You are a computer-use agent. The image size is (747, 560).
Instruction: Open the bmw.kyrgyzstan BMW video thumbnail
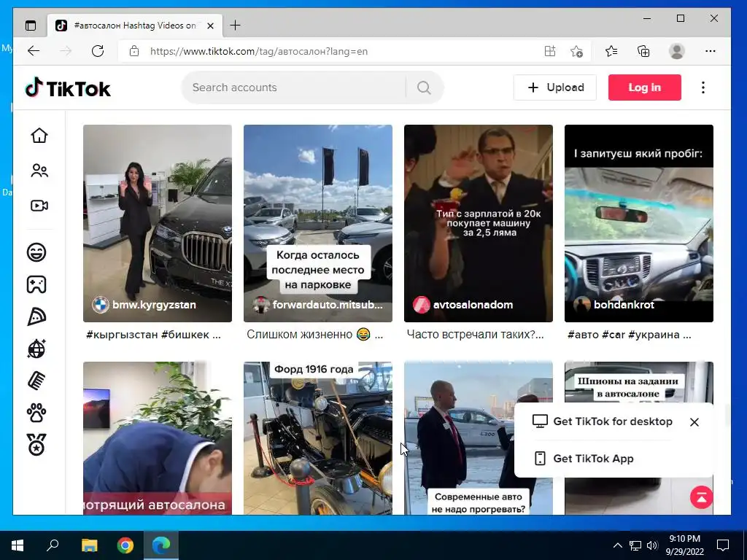(x=158, y=223)
